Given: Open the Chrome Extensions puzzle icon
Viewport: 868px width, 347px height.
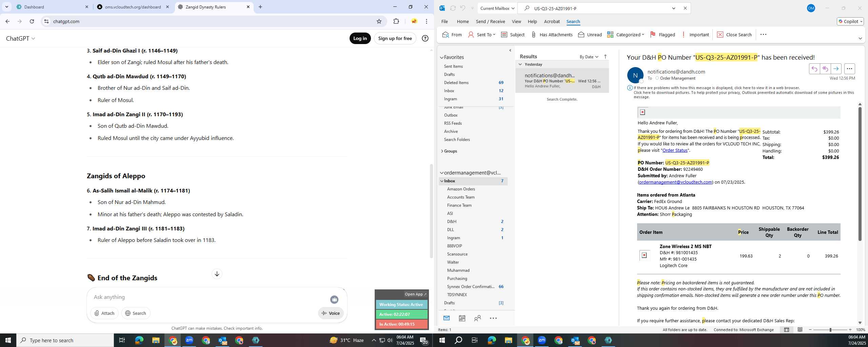Looking at the screenshot, I should [x=396, y=21].
